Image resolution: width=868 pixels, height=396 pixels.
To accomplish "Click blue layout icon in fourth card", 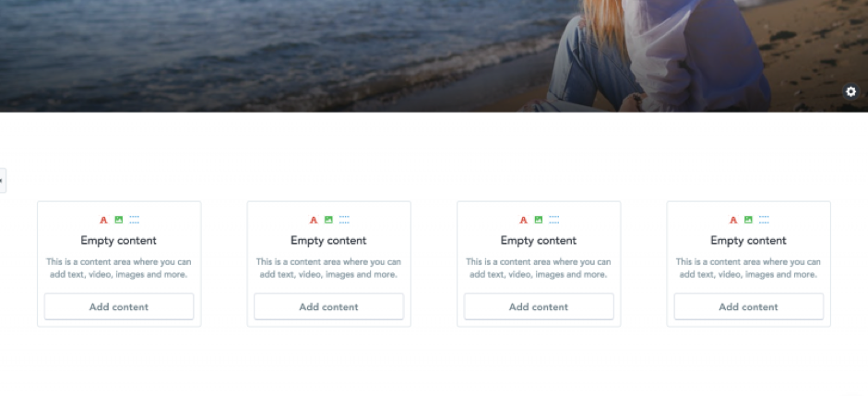I will (x=764, y=220).
